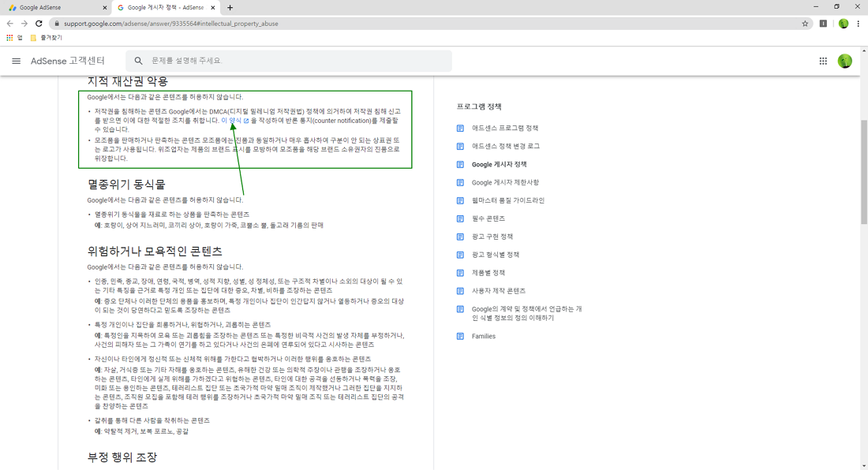This screenshot has height=470, width=868.
Task: View site info via the lock icon
Action: pos(57,24)
